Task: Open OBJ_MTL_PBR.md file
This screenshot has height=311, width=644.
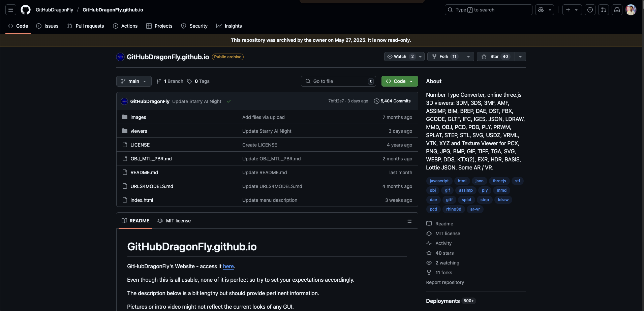Action: click(151, 159)
